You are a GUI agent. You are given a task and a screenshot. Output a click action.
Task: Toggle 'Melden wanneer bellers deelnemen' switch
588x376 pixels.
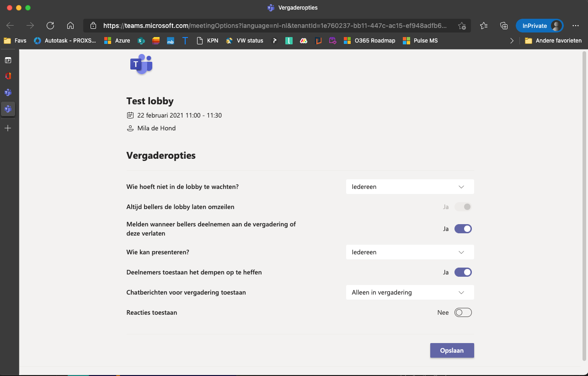[x=463, y=229]
